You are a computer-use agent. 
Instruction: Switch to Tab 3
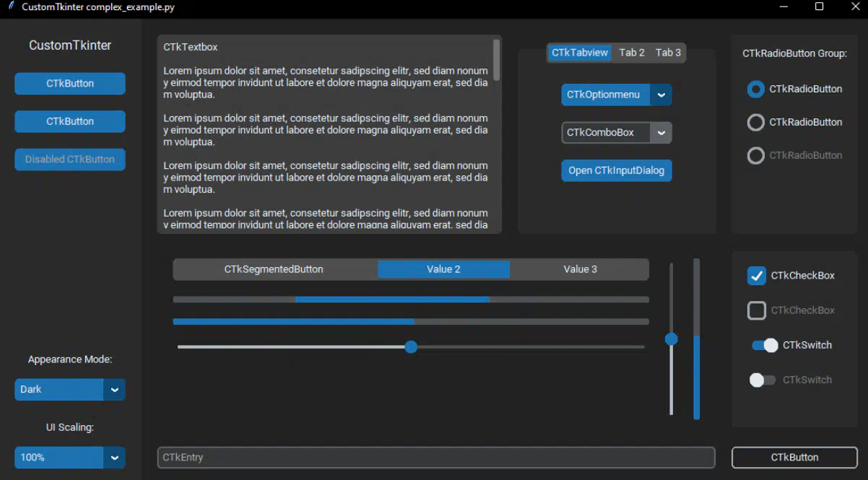[x=668, y=53]
